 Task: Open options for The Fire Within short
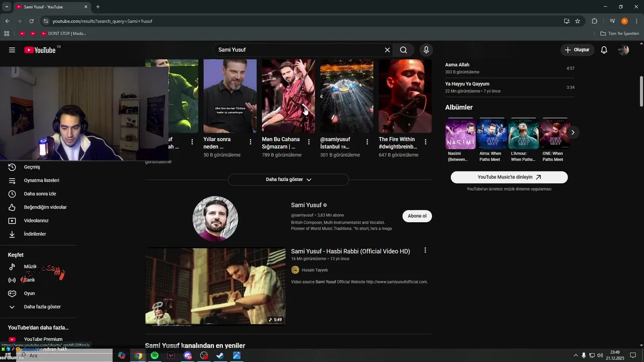(x=426, y=142)
